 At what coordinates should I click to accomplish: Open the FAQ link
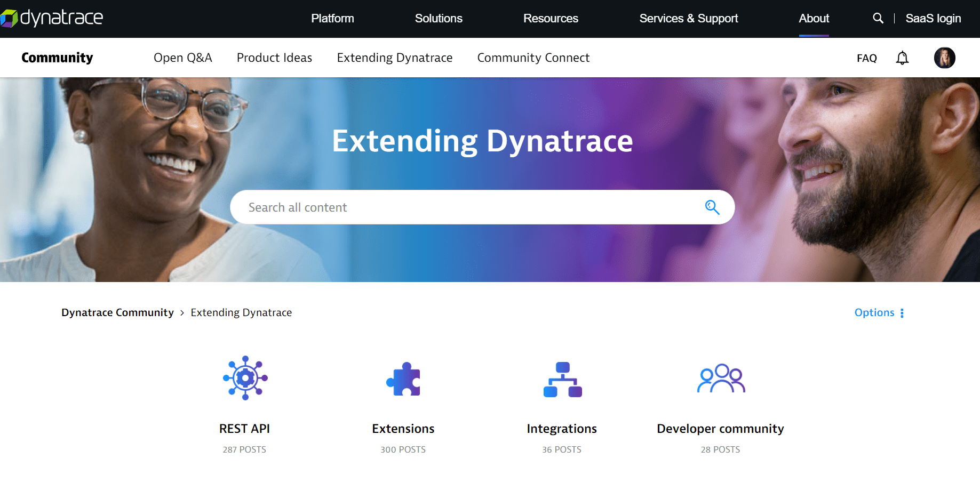[x=866, y=58]
